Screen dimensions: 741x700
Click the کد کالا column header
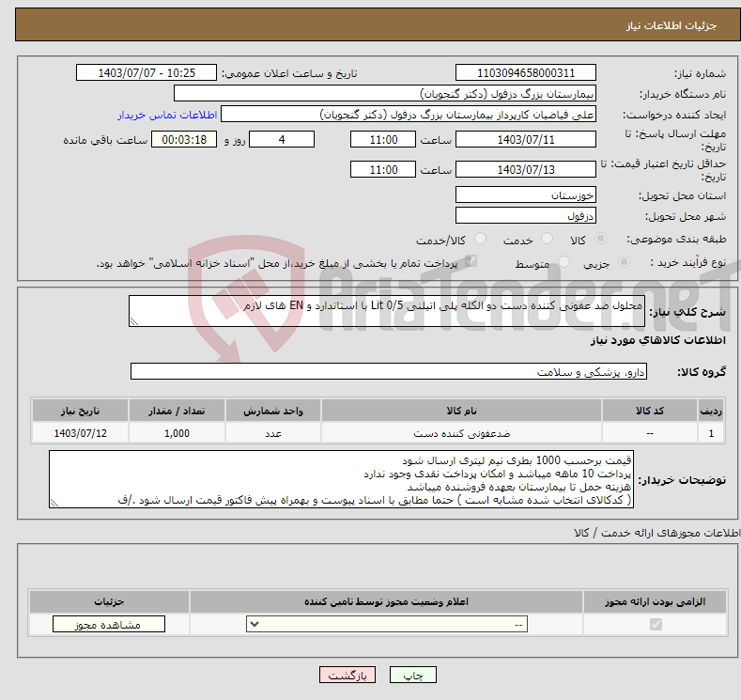point(650,411)
